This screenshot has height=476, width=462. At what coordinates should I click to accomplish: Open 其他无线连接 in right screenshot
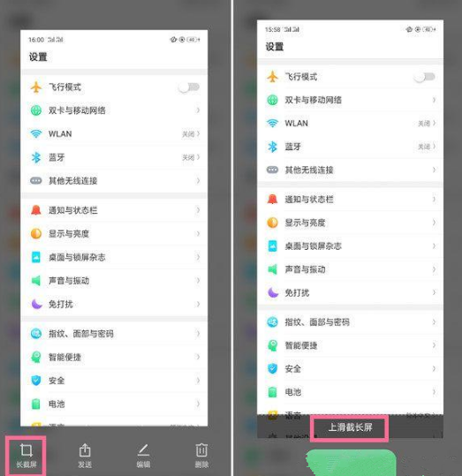coord(350,170)
